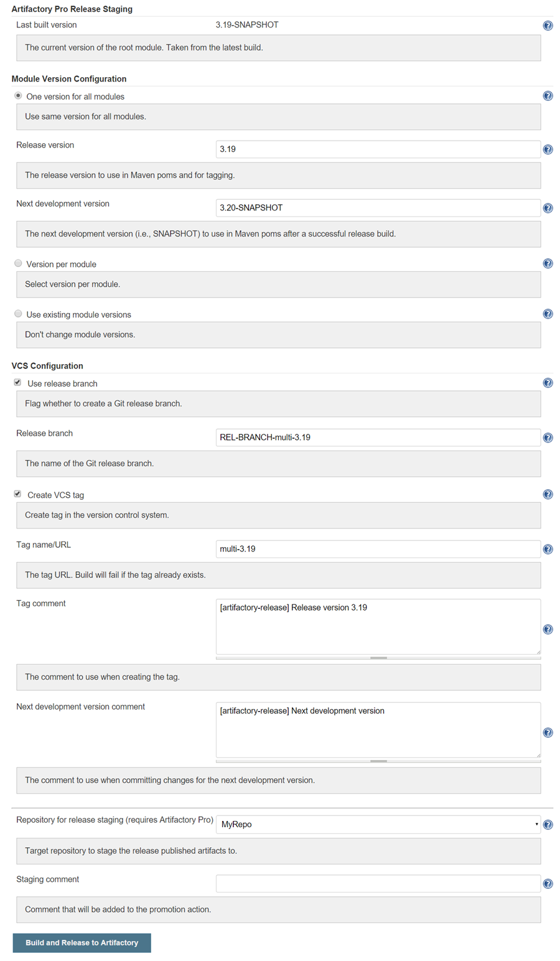This screenshot has height=961, width=560.
Task: Open help for Repository for release staging
Action: pyautogui.click(x=548, y=824)
